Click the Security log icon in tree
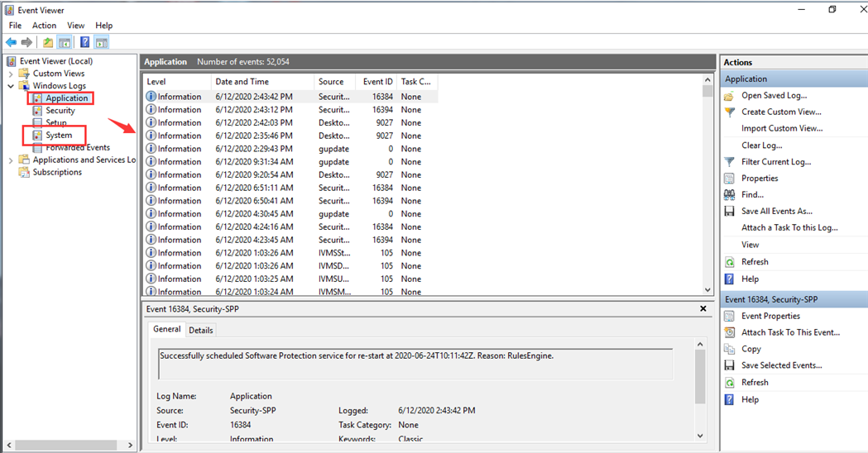Screen dimensions: 868x453 coord(37,110)
